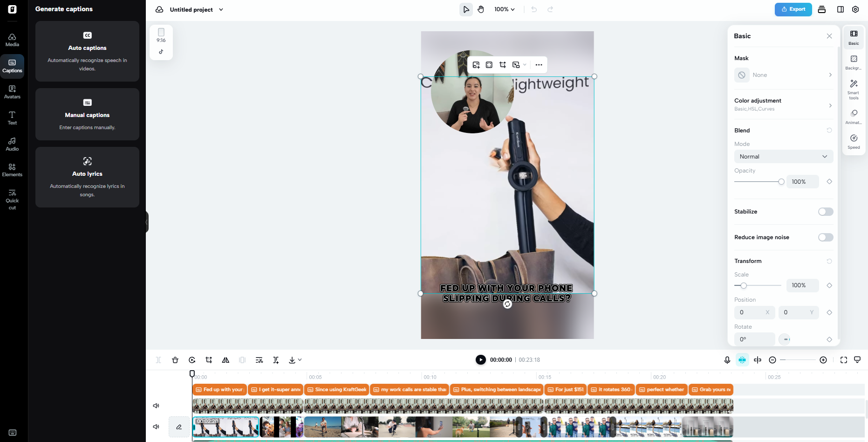Image resolution: width=868 pixels, height=442 pixels.
Task: Click the Export button
Action: [793, 9]
